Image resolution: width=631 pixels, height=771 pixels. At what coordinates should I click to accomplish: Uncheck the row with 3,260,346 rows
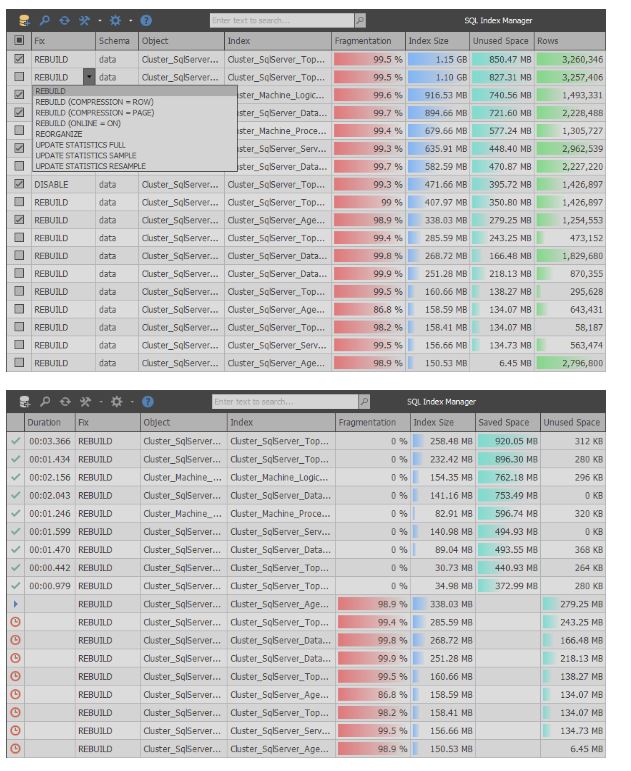(19, 59)
